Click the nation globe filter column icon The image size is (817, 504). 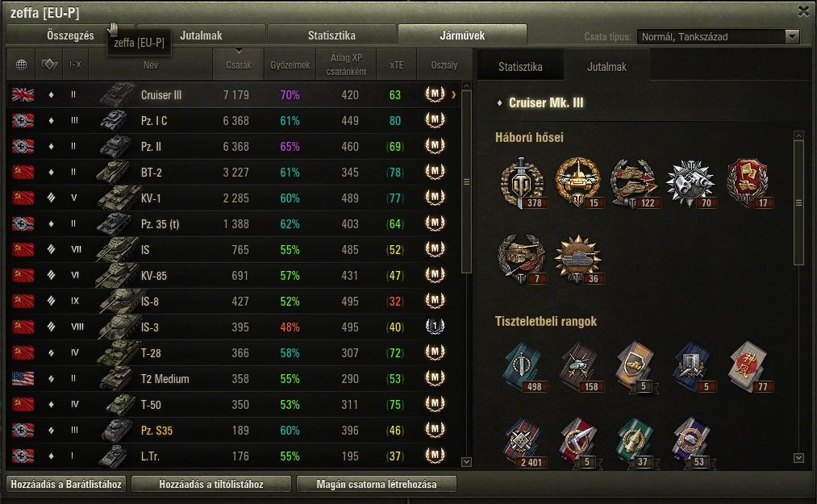21,65
